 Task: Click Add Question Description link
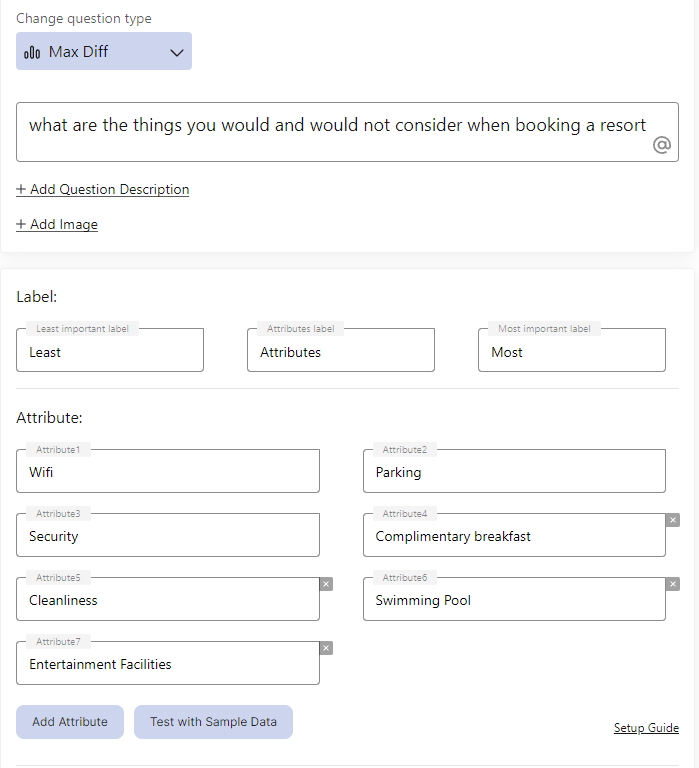pos(102,189)
